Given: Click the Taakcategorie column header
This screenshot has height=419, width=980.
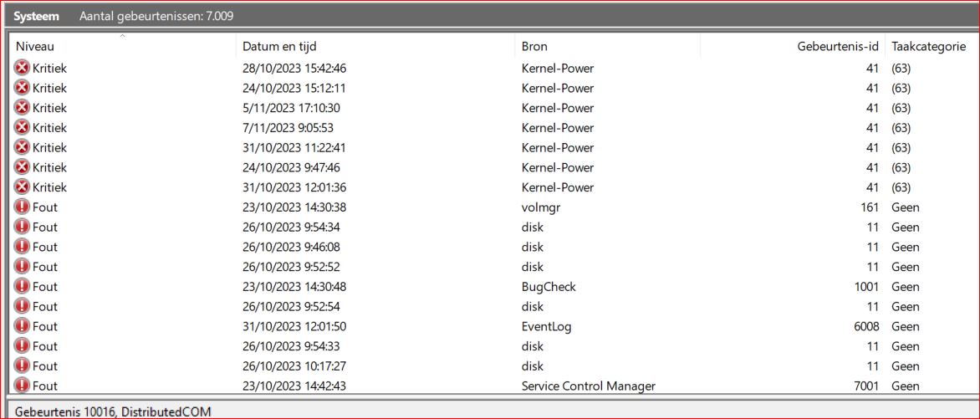Looking at the screenshot, I should click(928, 47).
